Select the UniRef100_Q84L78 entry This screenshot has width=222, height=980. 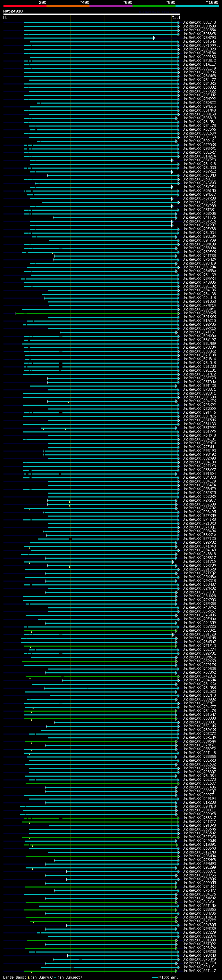click(x=199, y=125)
